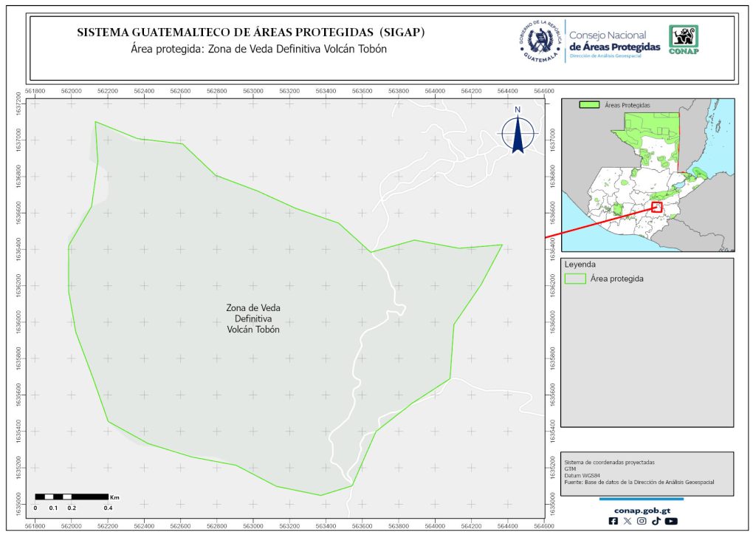Click the Facebook icon below conap.gob.gt
Screen dimensions: 756x535
coord(613,521)
